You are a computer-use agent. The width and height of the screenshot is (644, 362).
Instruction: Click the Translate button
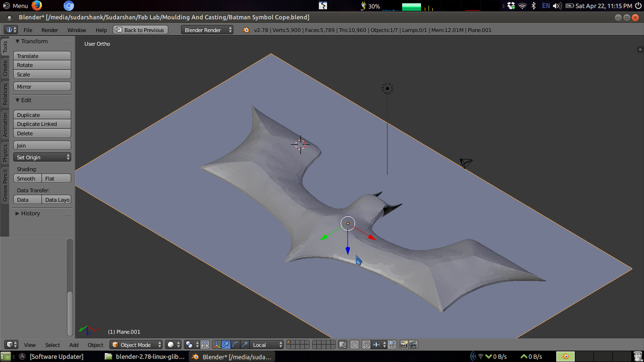pos(42,56)
